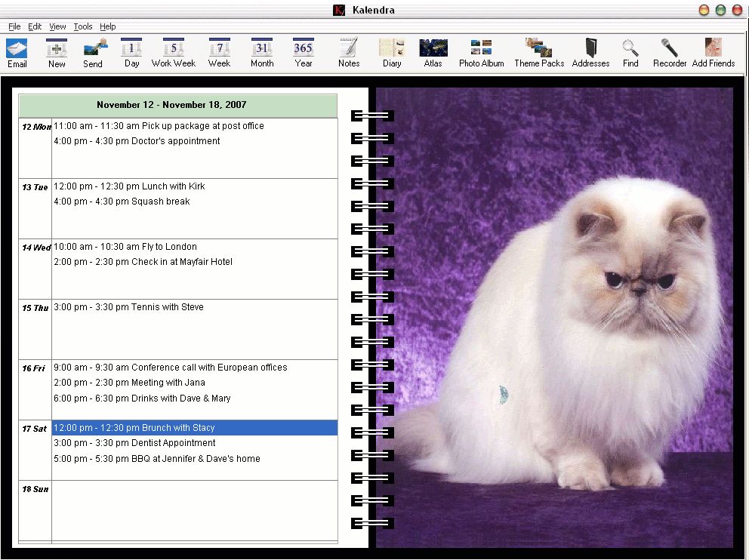The image size is (749, 560).
Task: Open Theme Packs
Action: pos(539,53)
